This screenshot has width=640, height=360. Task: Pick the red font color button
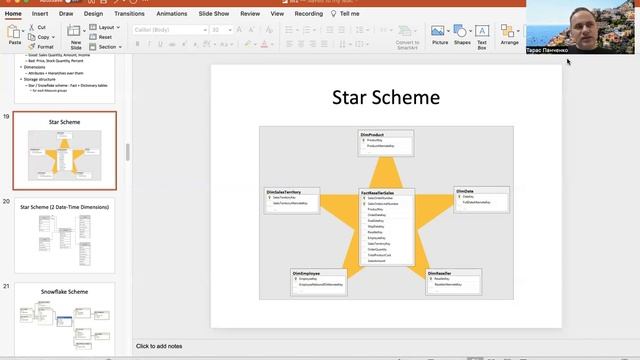[264, 44]
